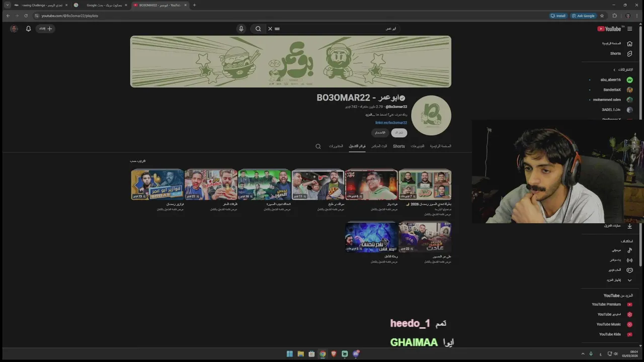
Task: Open the Ramadan 2026 playlist with 7 videos
Action: [x=425, y=185]
